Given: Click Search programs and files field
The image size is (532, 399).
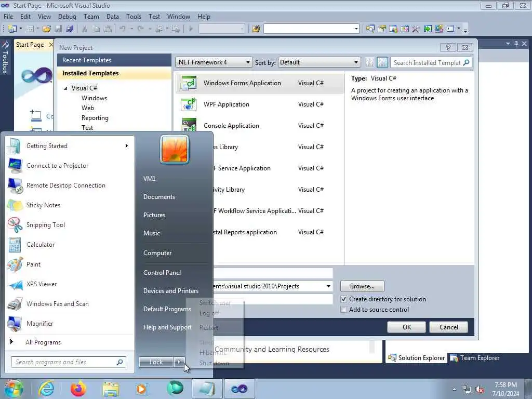Looking at the screenshot, I should (68, 362).
